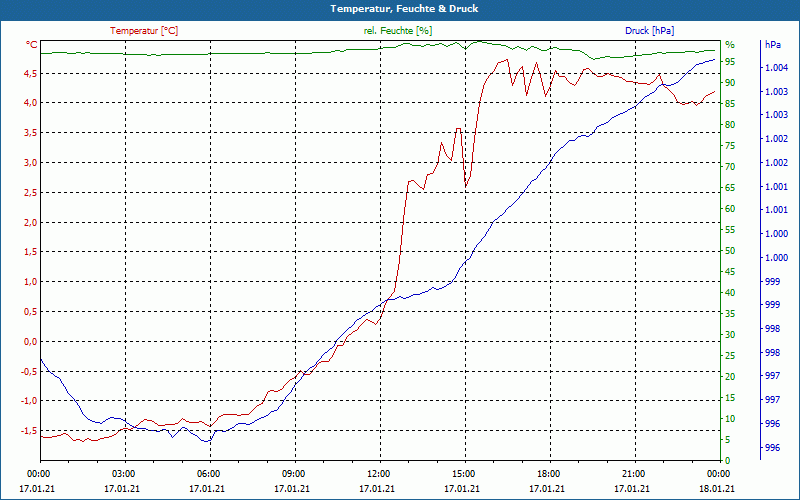Click the '3,5' temperature axis value
Screen dimensions: 800x500
[x=31, y=133]
